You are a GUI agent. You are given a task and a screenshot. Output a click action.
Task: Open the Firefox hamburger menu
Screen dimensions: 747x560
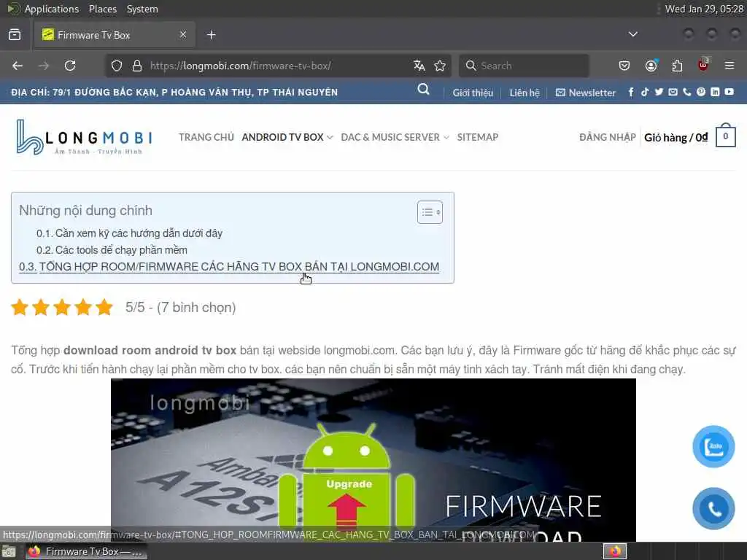pyautogui.click(x=729, y=66)
